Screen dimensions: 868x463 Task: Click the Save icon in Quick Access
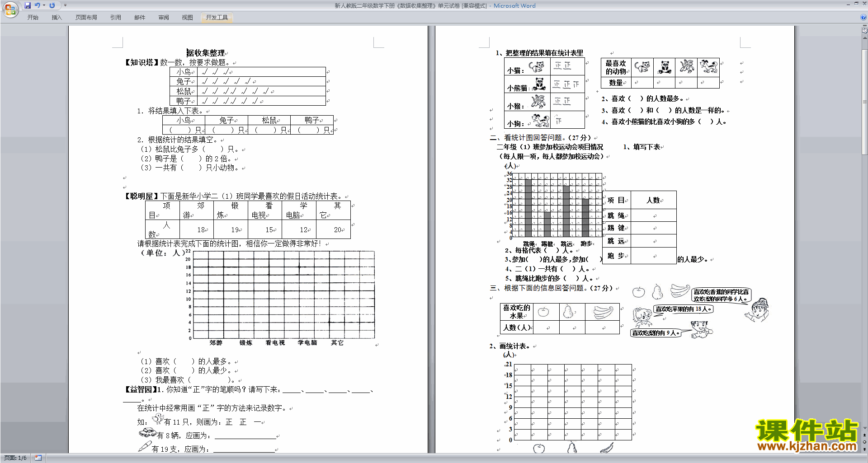(x=28, y=5)
